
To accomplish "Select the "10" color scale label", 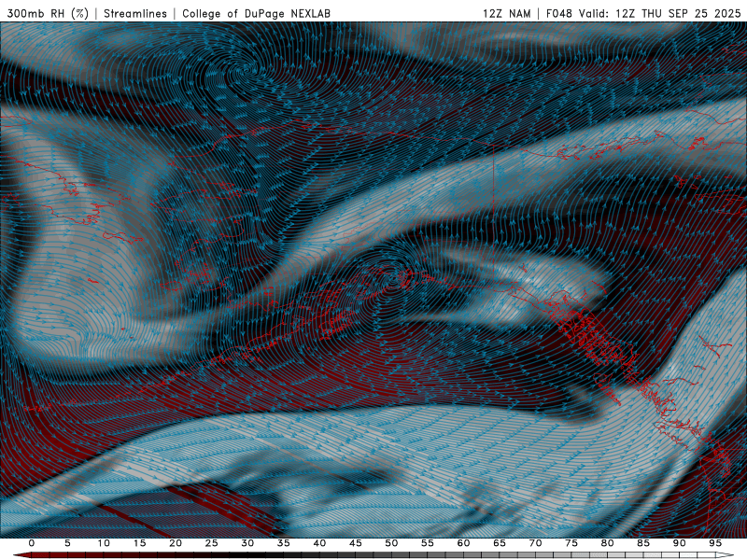I will click(x=104, y=543).
